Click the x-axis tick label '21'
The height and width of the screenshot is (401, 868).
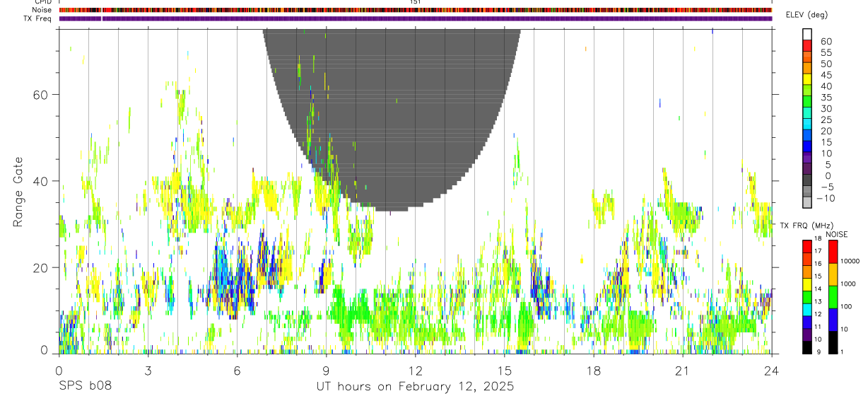tap(683, 371)
